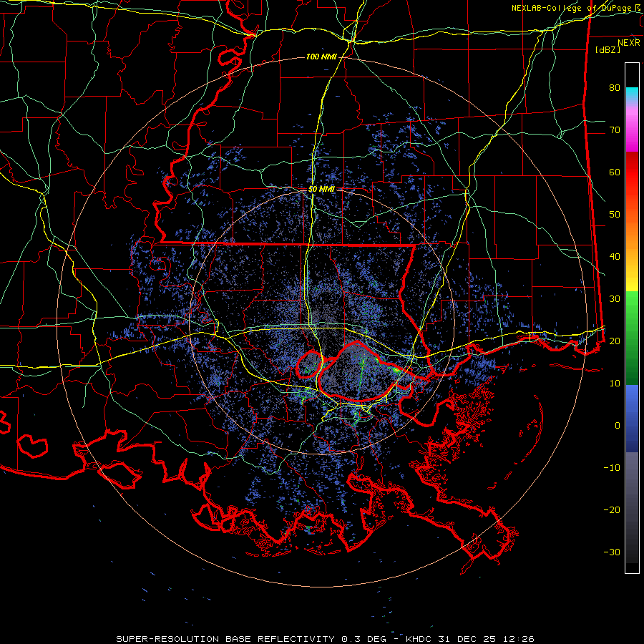Click the 70 dBZ scale value

click(615, 130)
